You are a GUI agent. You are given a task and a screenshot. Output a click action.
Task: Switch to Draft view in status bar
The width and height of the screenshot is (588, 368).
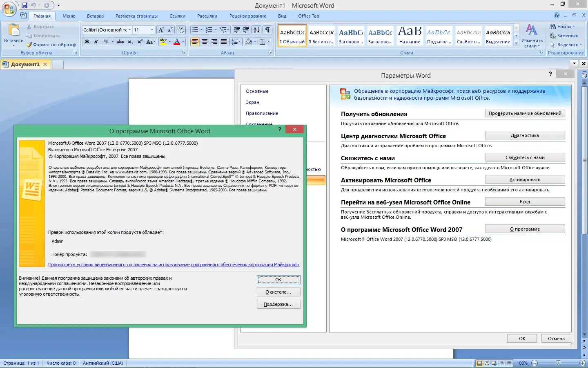pos(509,363)
